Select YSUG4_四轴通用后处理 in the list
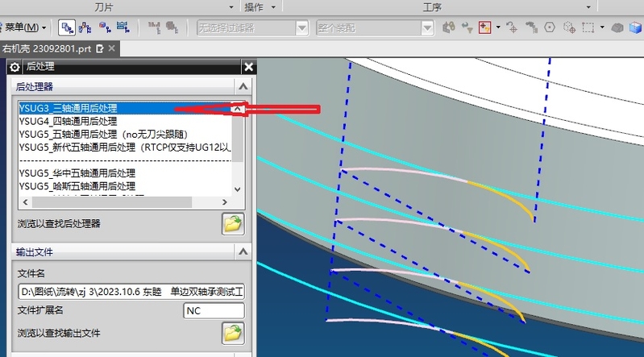The image size is (644, 357). [x=125, y=121]
